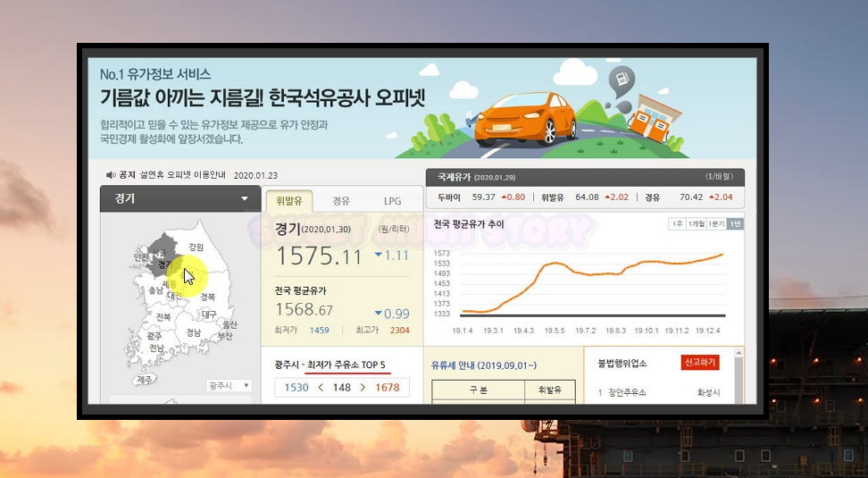Click the highest price value 2304
868x478 pixels.
point(400,330)
